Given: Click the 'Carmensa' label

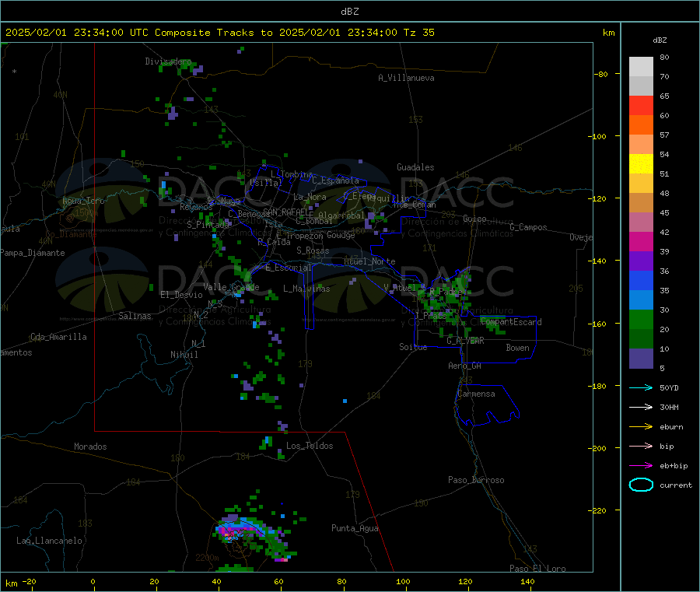Looking at the screenshot, I should coord(476,394).
